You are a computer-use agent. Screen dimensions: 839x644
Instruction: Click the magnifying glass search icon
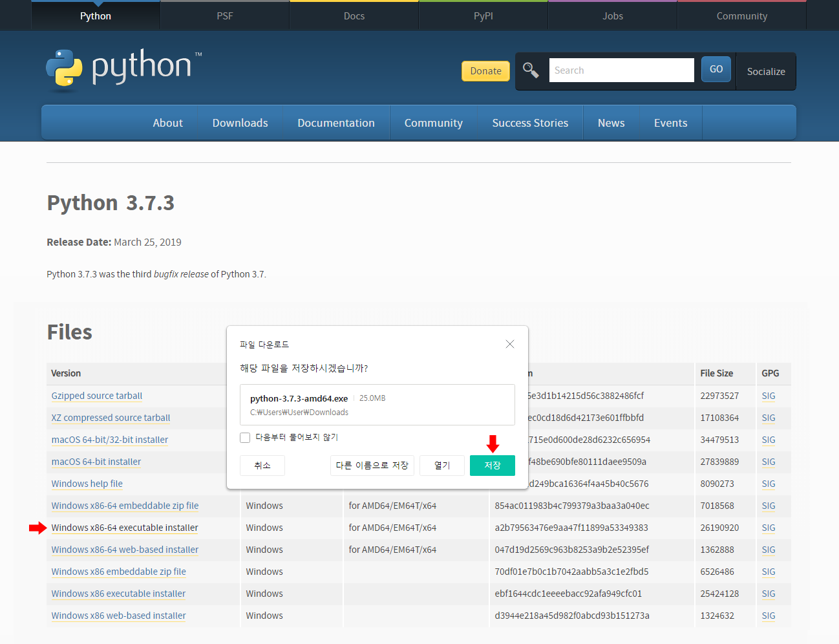click(531, 70)
